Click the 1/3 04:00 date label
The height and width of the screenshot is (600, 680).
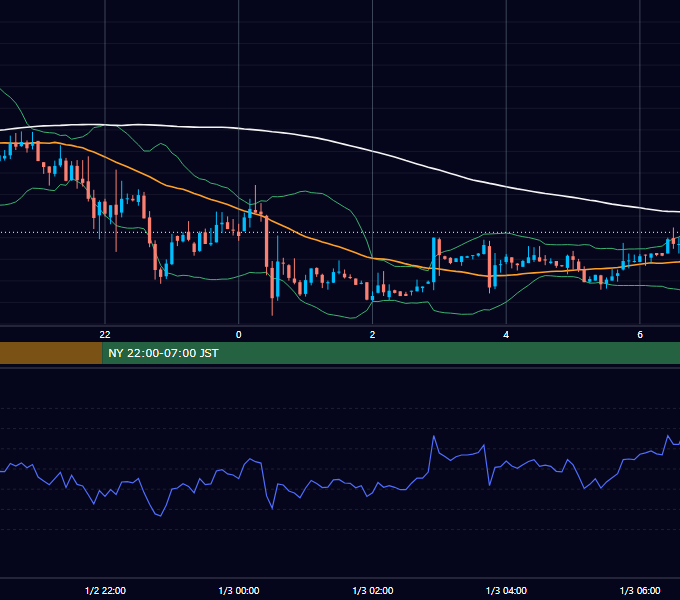[507, 590]
